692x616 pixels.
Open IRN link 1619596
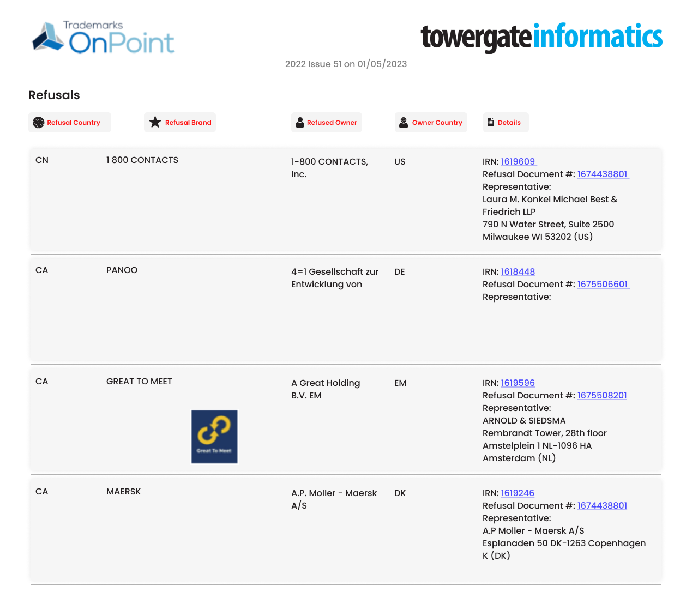[518, 383]
